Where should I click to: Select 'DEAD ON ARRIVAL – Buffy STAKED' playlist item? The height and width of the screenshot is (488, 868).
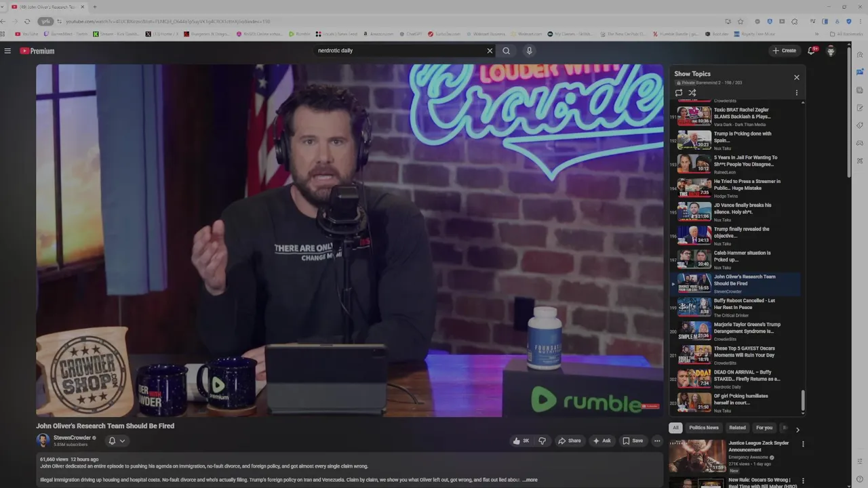735,378
